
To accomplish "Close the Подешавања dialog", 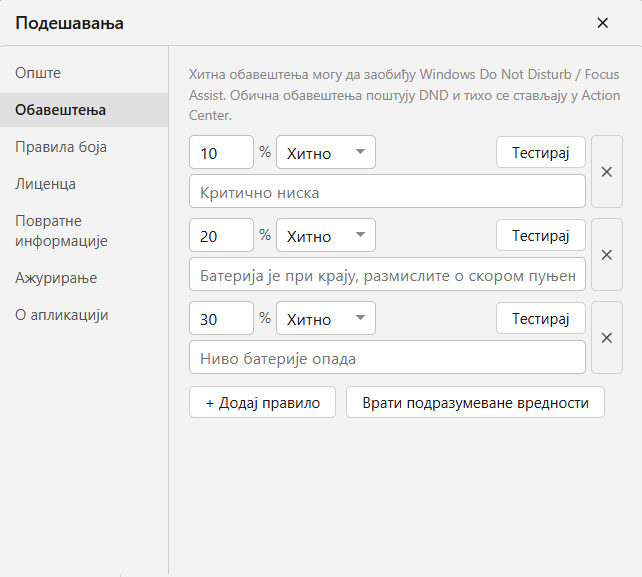I will [x=602, y=23].
